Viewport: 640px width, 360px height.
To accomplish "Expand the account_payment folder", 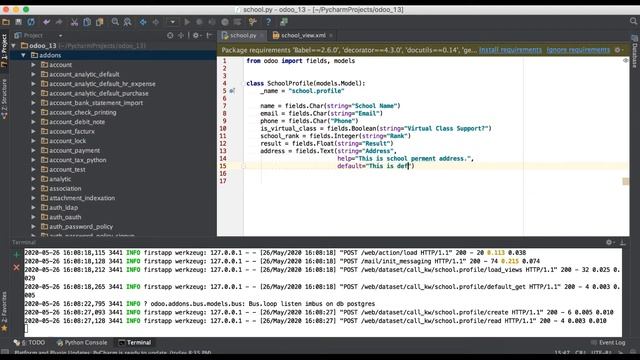I will click(x=33, y=150).
